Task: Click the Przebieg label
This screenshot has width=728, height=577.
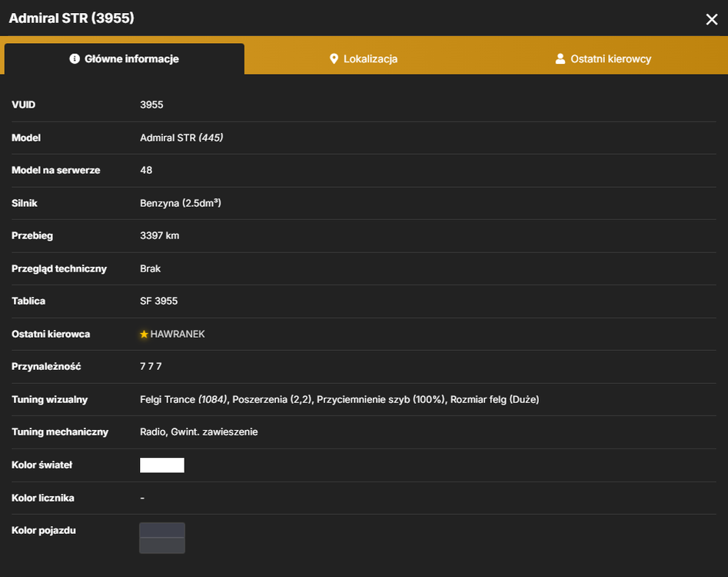Action: 32,235
